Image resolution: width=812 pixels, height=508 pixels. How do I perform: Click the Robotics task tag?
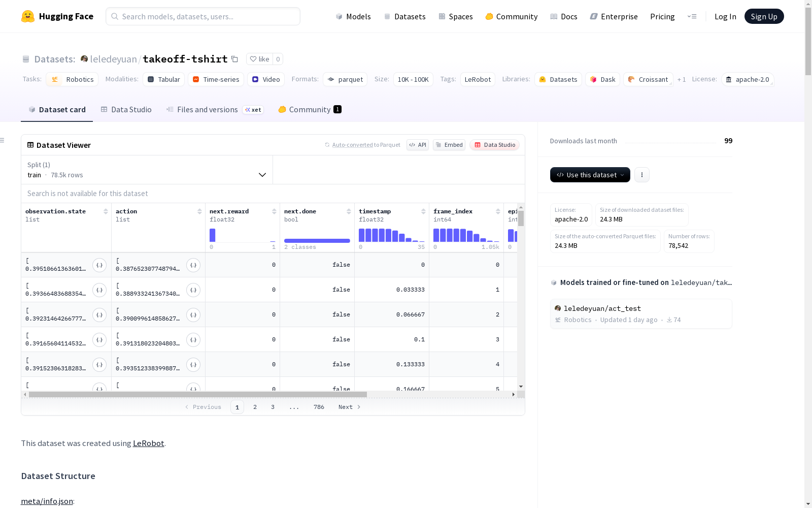click(x=72, y=79)
